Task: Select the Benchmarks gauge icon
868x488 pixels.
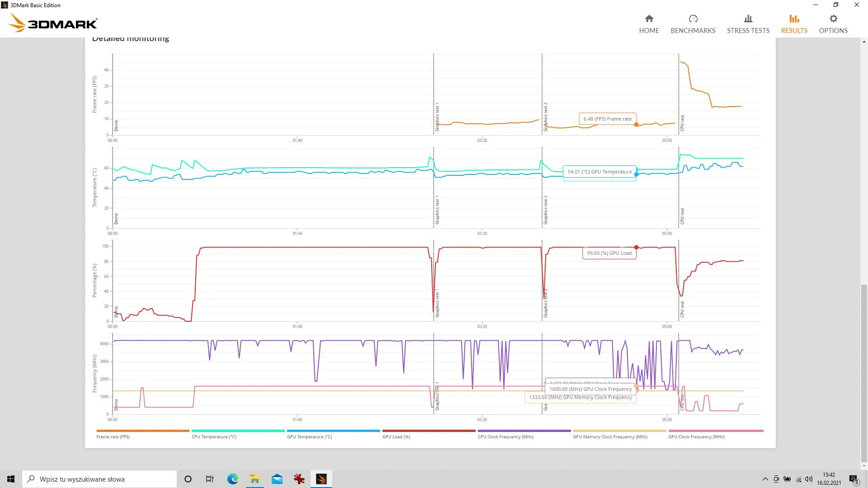Action: coord(693,23)
